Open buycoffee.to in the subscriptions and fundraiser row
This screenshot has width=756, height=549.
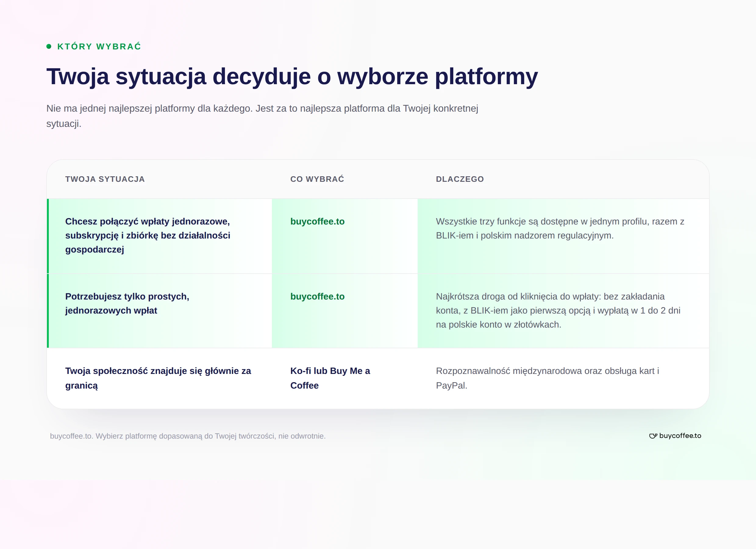pyautogui.click(x=317, y=221)
